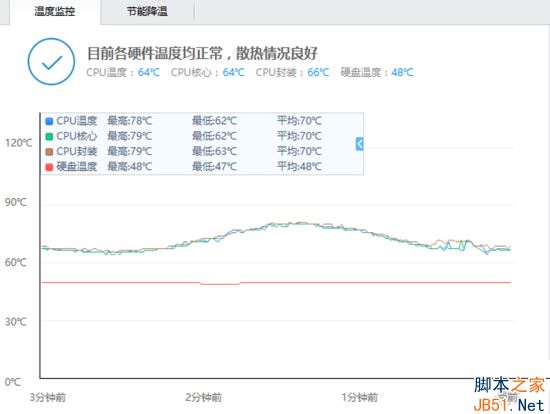
Task: Collapse the legend panel with arrow
Action: coord(360,144)
